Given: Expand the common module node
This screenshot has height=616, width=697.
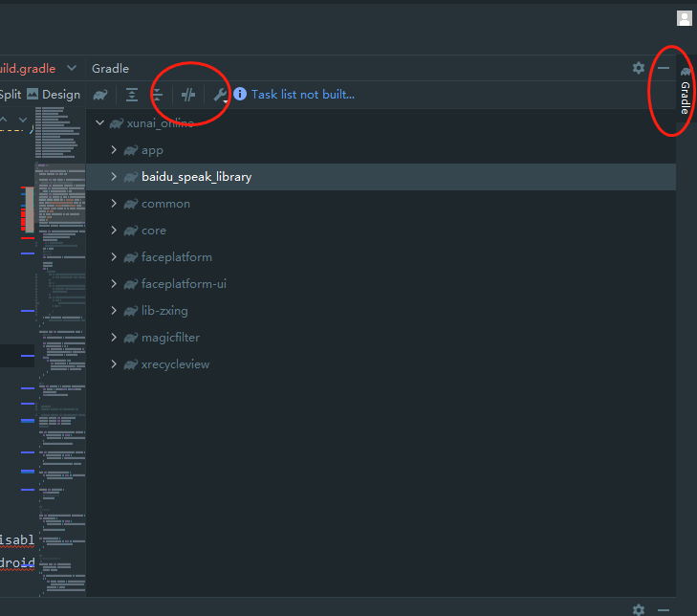Looking at the screenshot, I should tap(114, 203).
